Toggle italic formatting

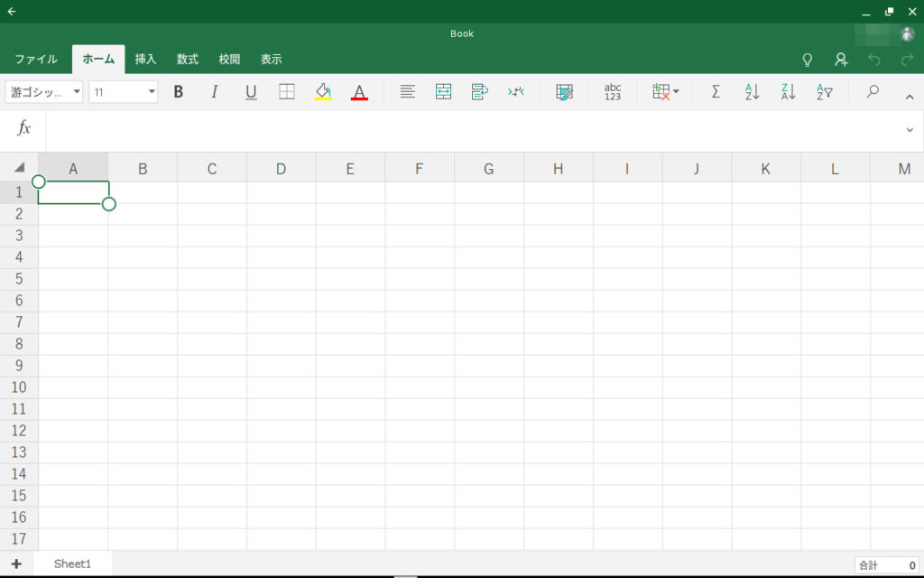click(x=215, y=91)
